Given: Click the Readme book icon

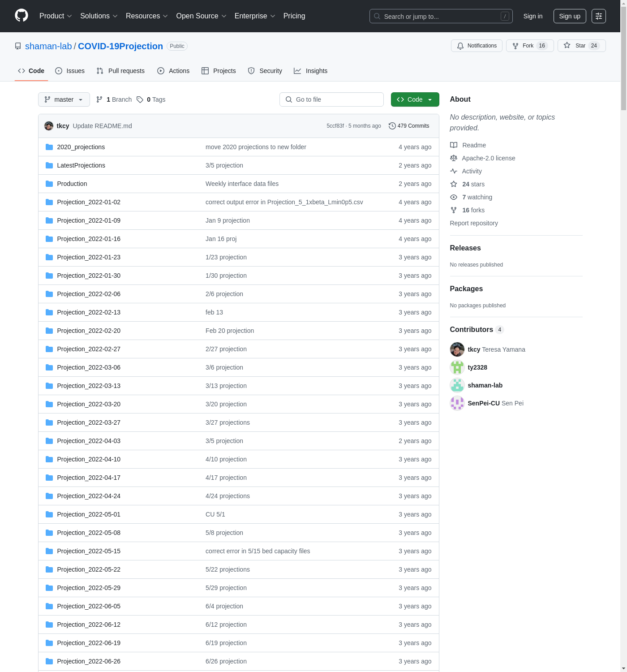Looking at the screenshot, I should tap(454, 145).
